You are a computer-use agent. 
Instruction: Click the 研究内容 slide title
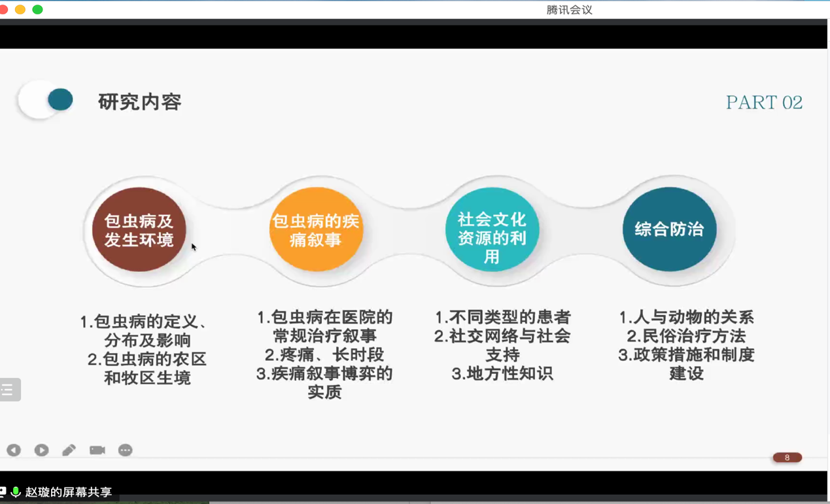[139, 102]
